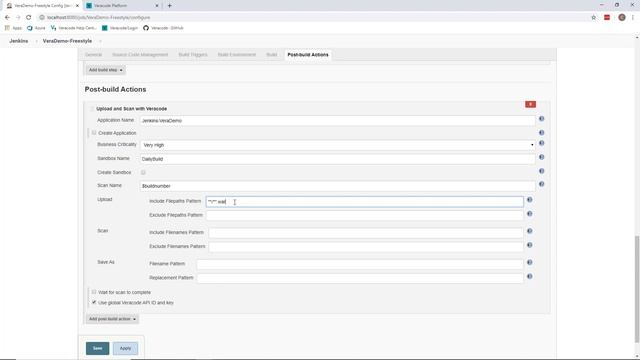Expand the Add post-build action dropdown
This screenshot has width=640, height=360.
point(112,319)
